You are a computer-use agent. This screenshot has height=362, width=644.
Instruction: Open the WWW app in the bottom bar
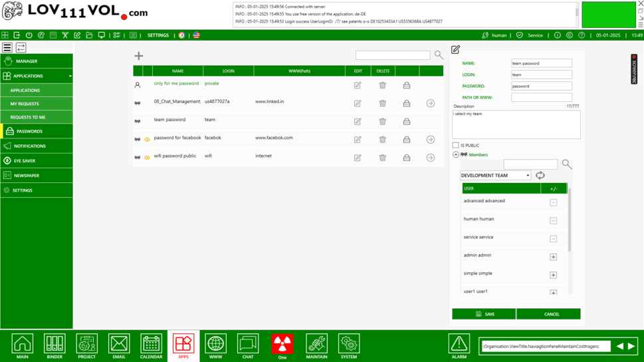[215, 347]
